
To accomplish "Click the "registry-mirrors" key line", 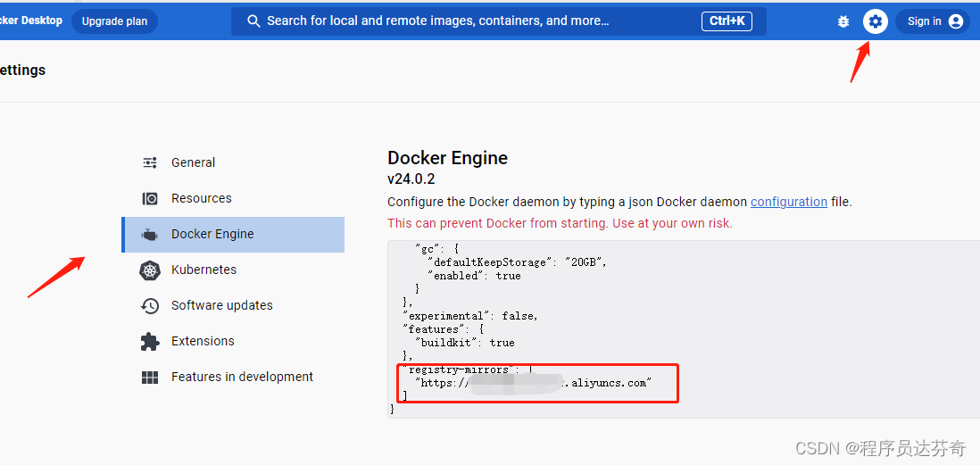I will coord(467,370).
